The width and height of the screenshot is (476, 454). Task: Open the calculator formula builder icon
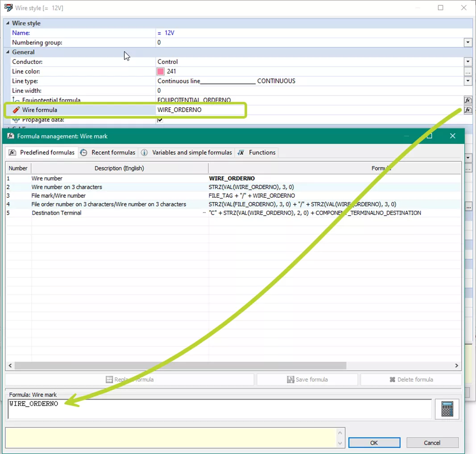(447, 409)
